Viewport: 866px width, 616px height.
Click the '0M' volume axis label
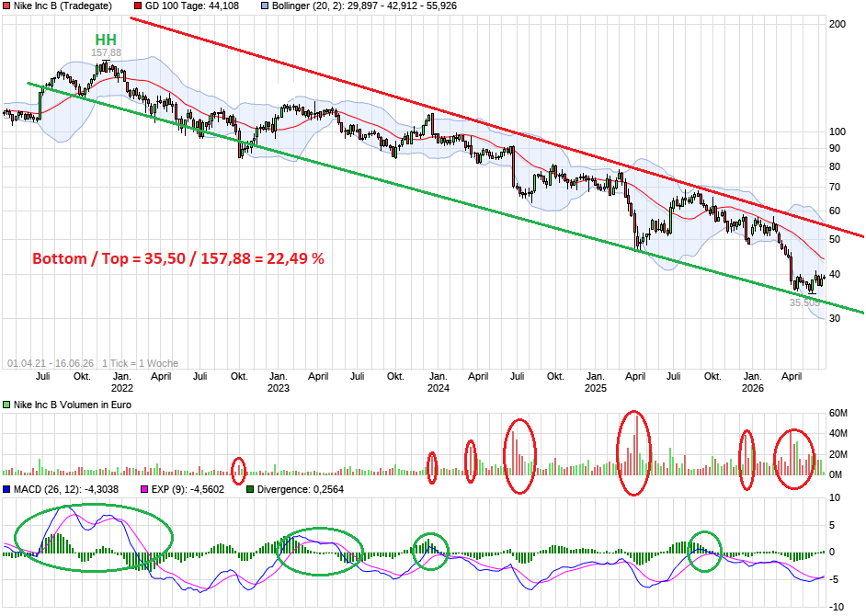(x=836, y=475)
